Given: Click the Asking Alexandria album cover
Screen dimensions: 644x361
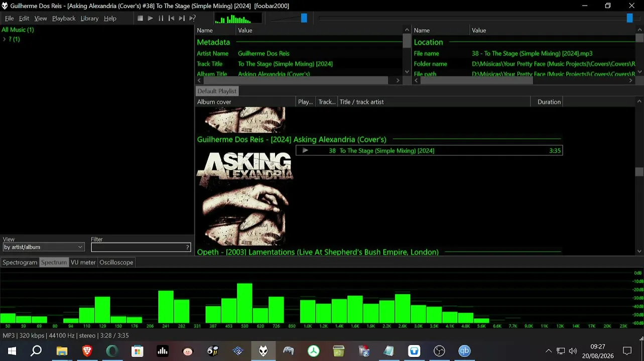Looking at the screenshot, I should click(244, 198).
